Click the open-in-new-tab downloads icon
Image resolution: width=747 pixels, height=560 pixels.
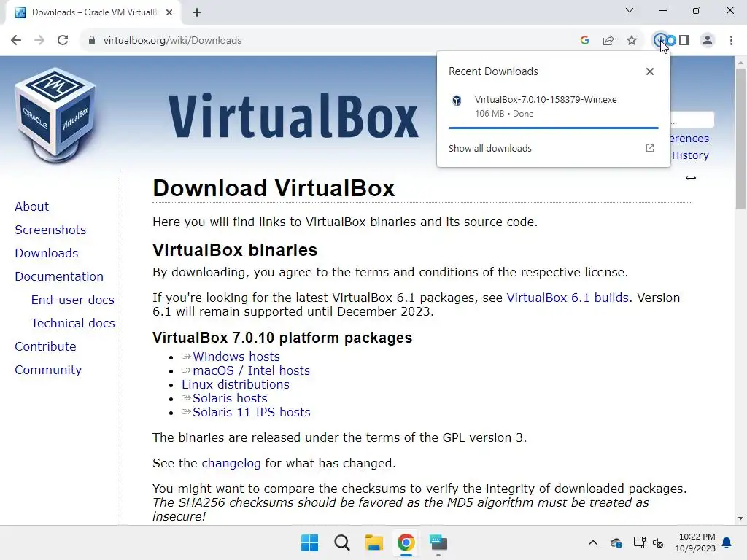650,148
